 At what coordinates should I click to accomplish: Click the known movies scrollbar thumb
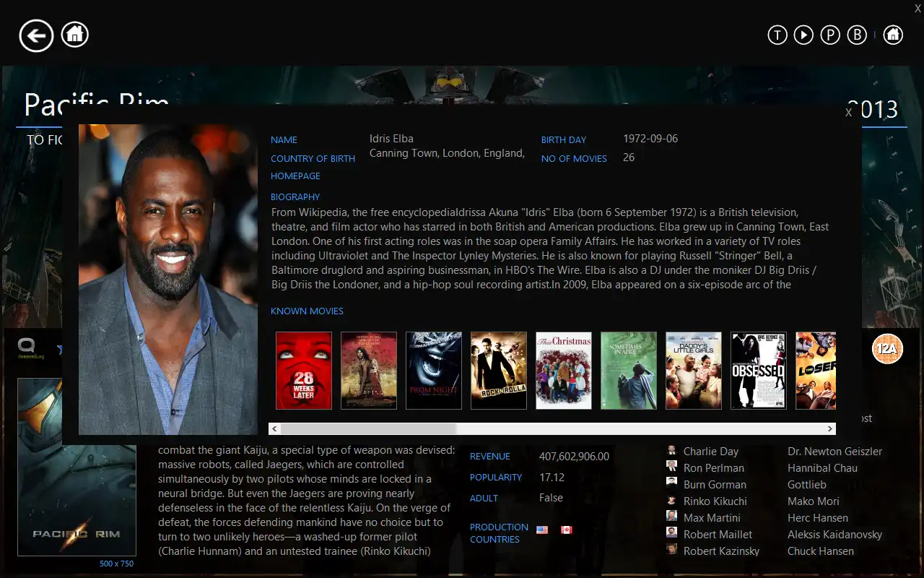coord(368,428)
